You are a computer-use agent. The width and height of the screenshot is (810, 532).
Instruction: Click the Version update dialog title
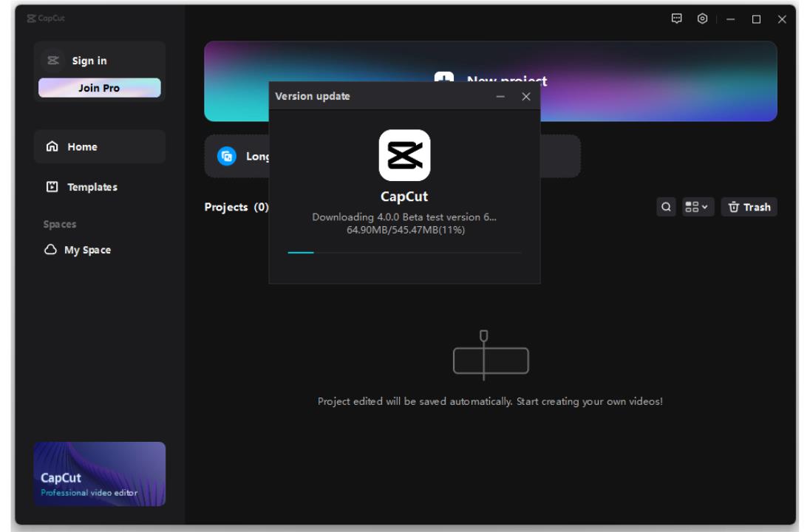[x=313, y=96]
